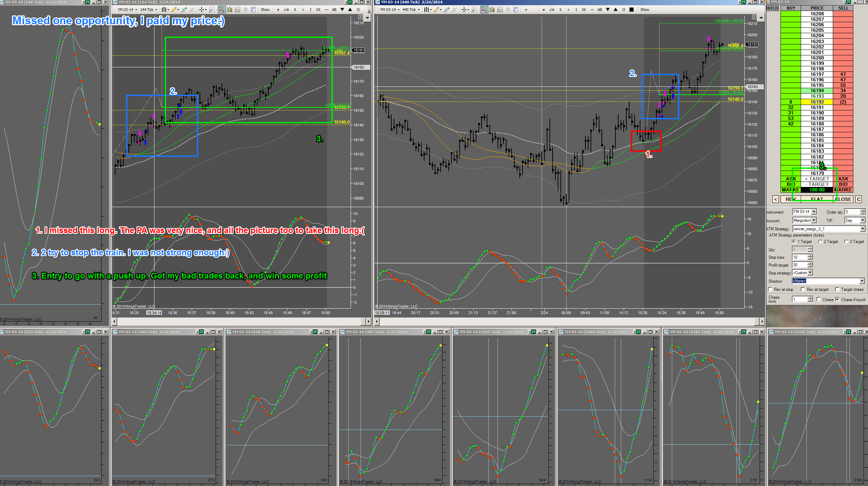Image resolution: width=868 pixels, height=486 pixels.
Task: Click the FLAT button
Action: pyautogui.click(x=817, y=199)
